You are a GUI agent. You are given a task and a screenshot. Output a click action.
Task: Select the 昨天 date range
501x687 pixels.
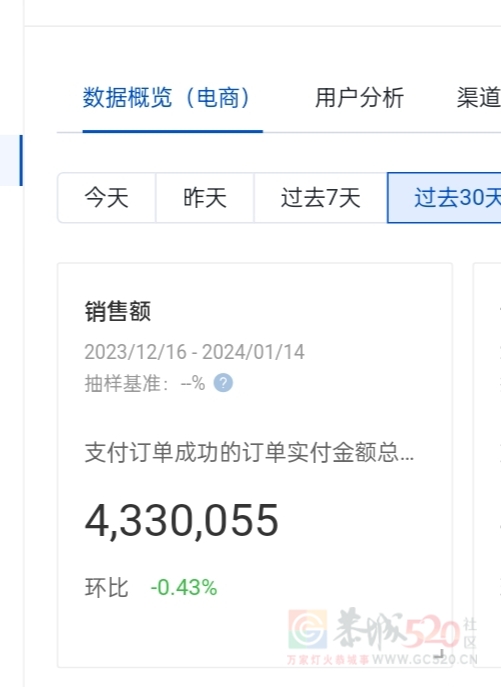tap(205, 198)
